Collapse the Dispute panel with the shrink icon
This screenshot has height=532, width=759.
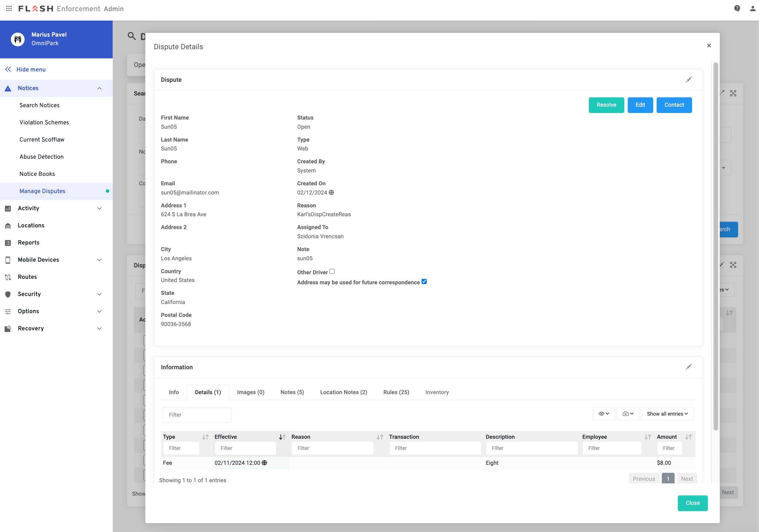pos(689,80)
